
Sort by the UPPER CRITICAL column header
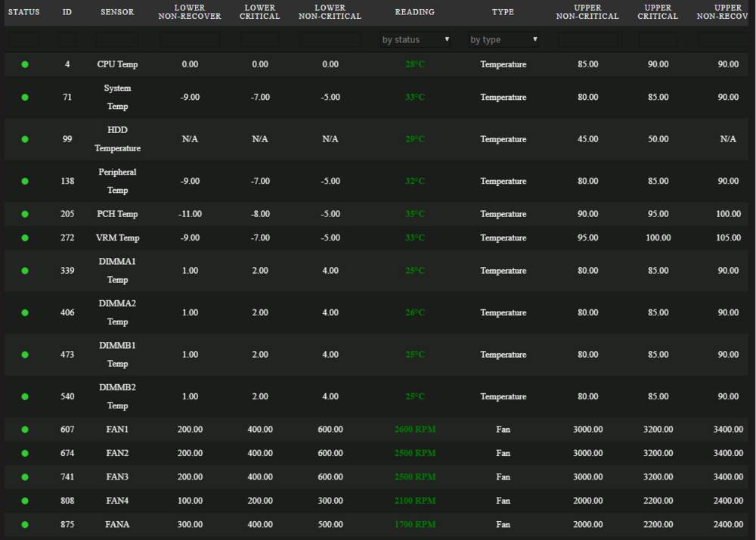pyautogui.click(x=658, y=12)
